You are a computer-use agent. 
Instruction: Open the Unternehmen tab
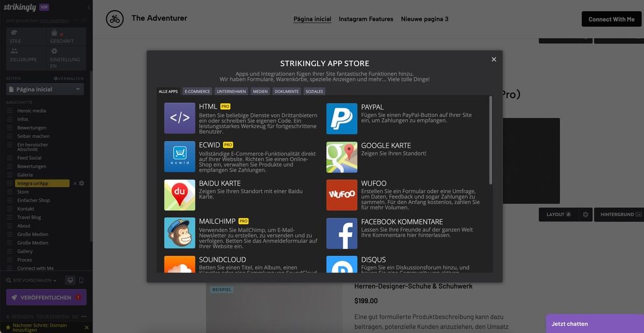[231, 92]
